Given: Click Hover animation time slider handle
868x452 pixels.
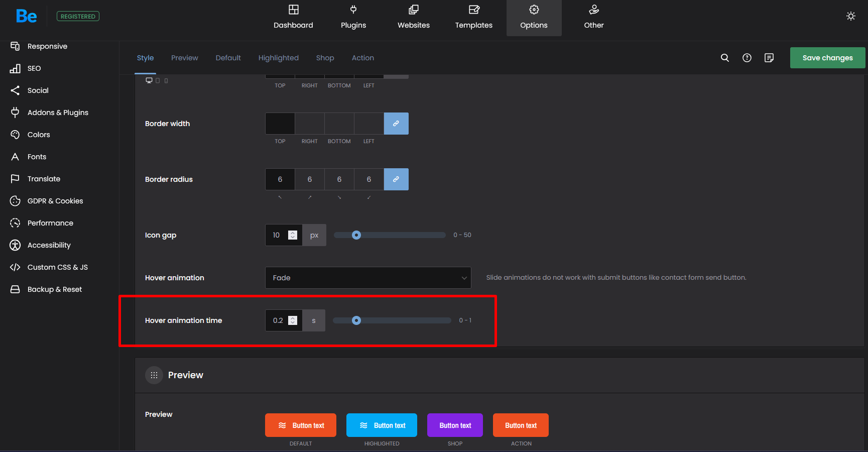Looking at the screenshot, I should [x=356, y=320].
